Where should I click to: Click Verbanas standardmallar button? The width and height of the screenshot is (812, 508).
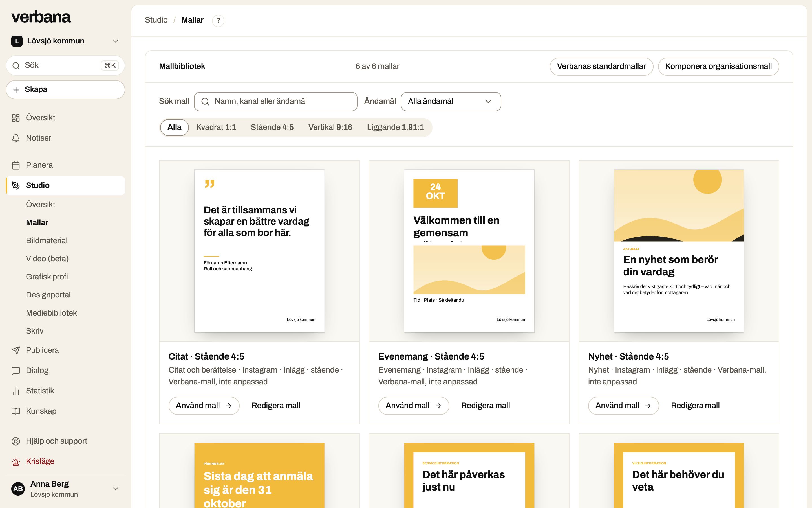(601, 67)
